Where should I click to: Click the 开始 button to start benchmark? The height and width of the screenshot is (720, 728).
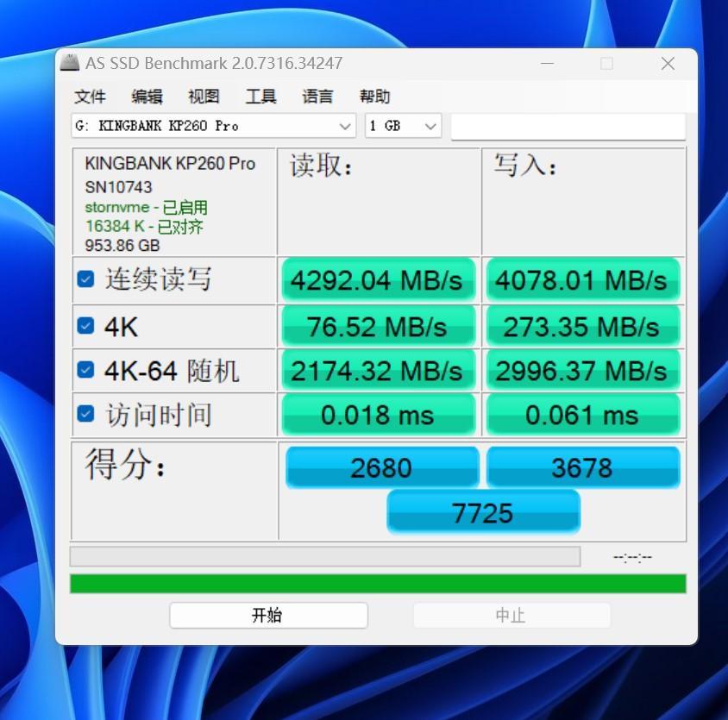[268, 615]
